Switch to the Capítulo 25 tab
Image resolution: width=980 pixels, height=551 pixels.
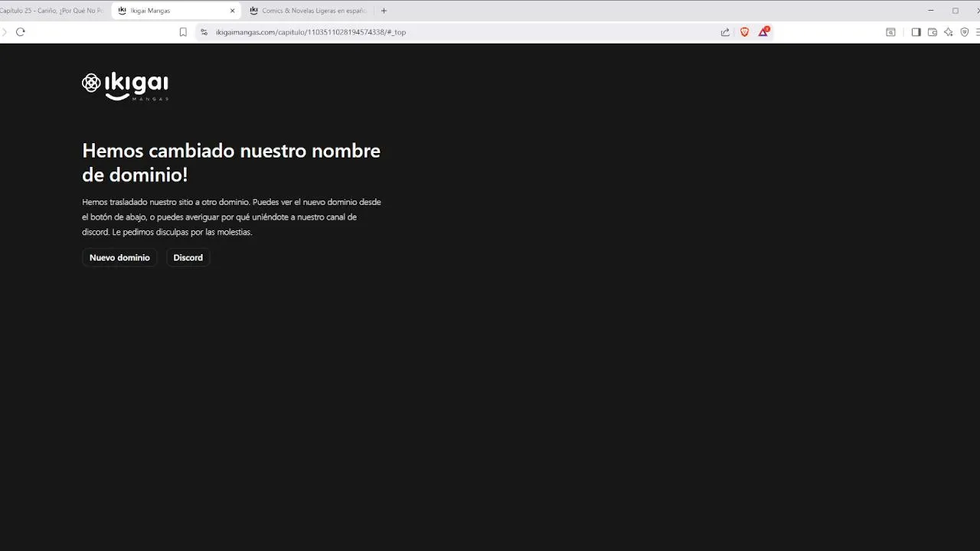[53, 11]
